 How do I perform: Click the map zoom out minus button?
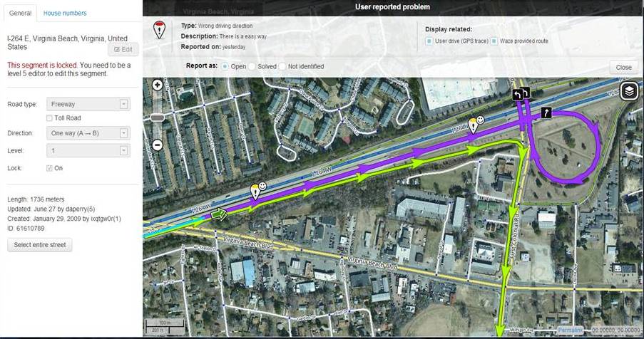tap(158, 145)
